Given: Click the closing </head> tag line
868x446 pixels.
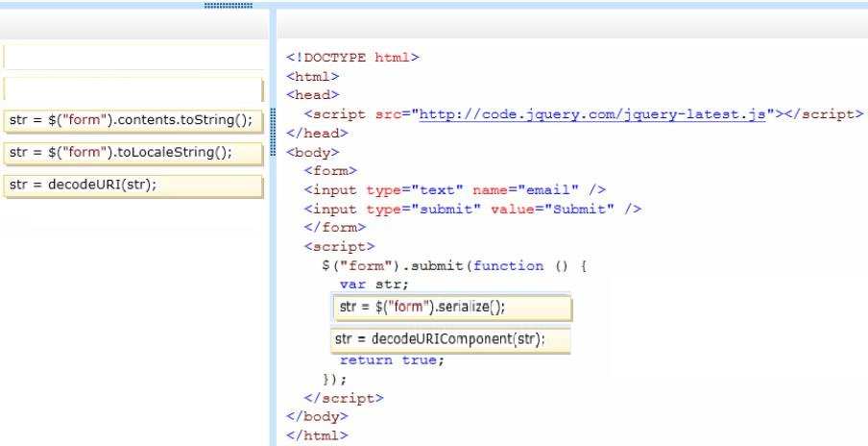Looking at the screenshot, I should tap(317, 134).
